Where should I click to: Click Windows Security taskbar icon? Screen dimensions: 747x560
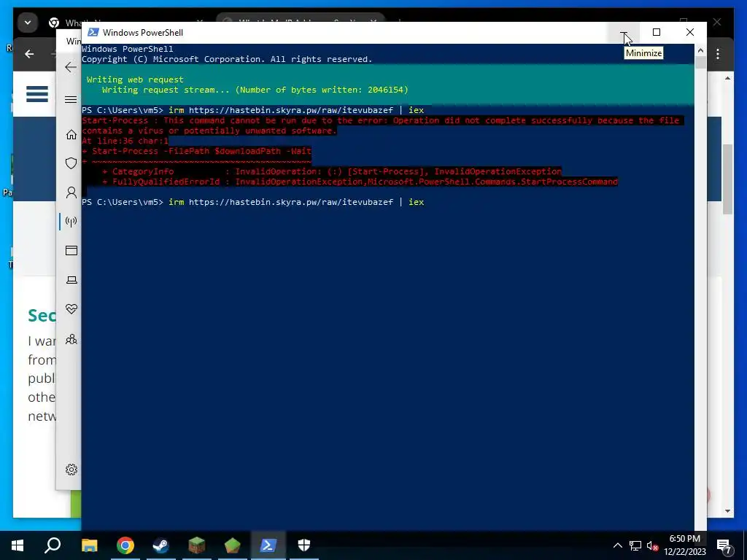point(304,545)
